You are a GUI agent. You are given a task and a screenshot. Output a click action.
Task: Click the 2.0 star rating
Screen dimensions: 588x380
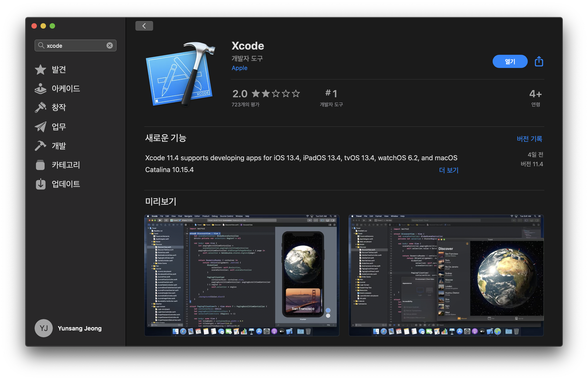click(x=266, y=94)
